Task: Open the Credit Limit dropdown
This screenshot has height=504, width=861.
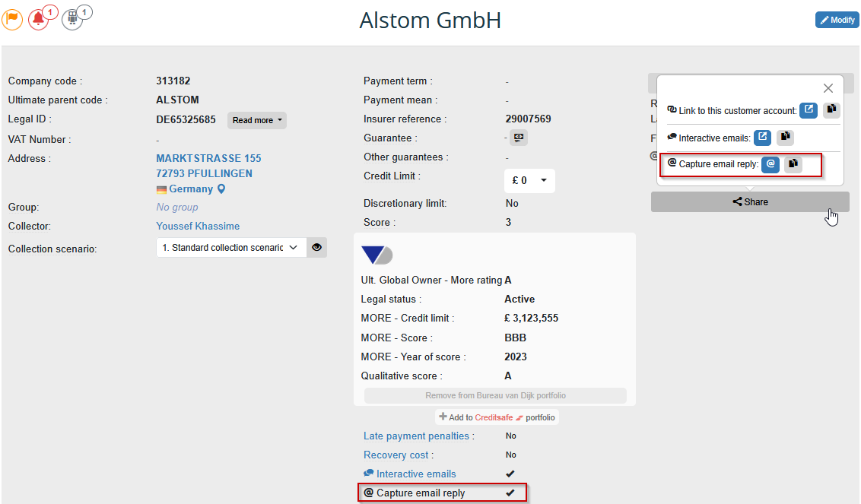Action: 529,181
